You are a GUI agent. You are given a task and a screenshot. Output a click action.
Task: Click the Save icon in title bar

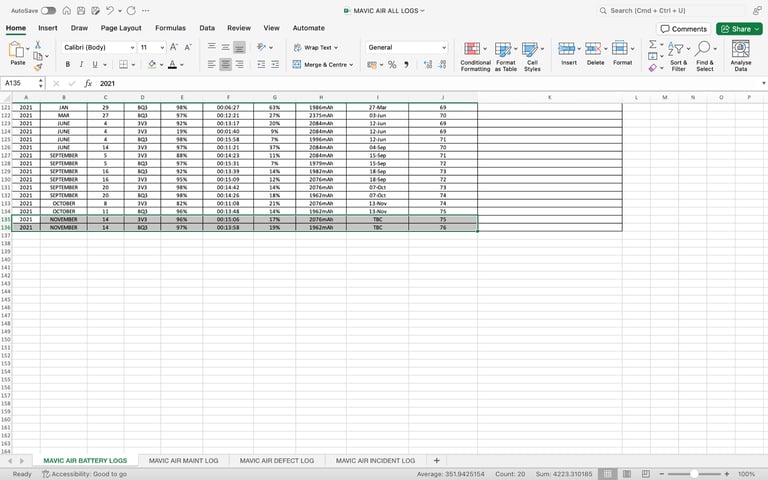[x=81, y=10]
